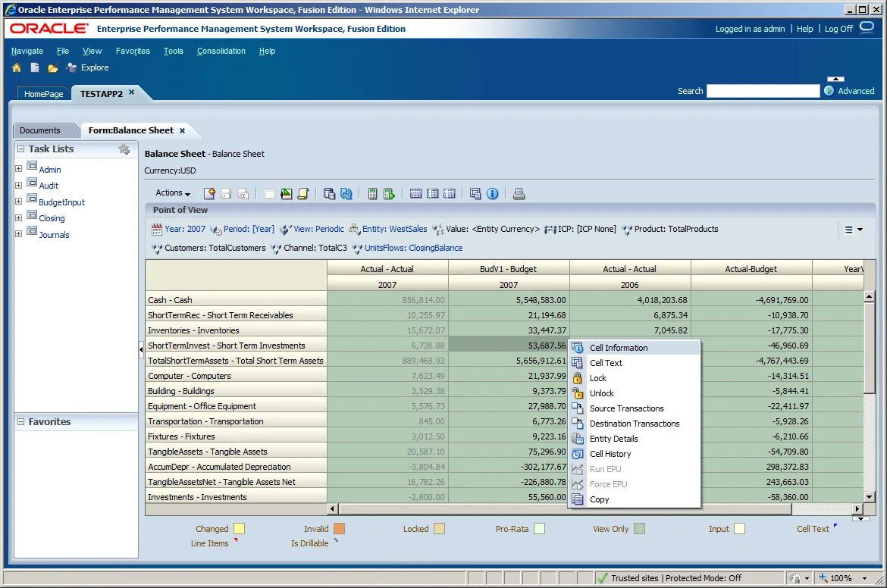Choose Source Transactions from context menu
The width and height of the screenshot is (887, 588).
(x=635, y=408)
